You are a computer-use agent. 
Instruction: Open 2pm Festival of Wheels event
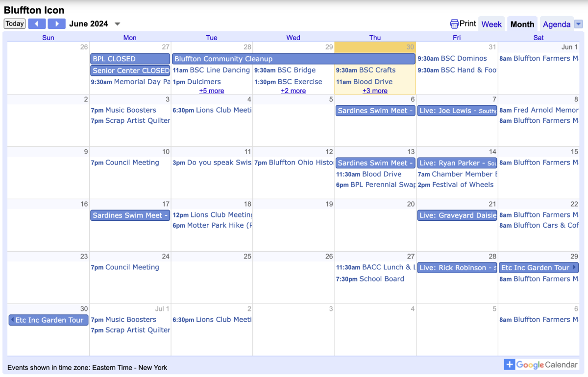456,185
